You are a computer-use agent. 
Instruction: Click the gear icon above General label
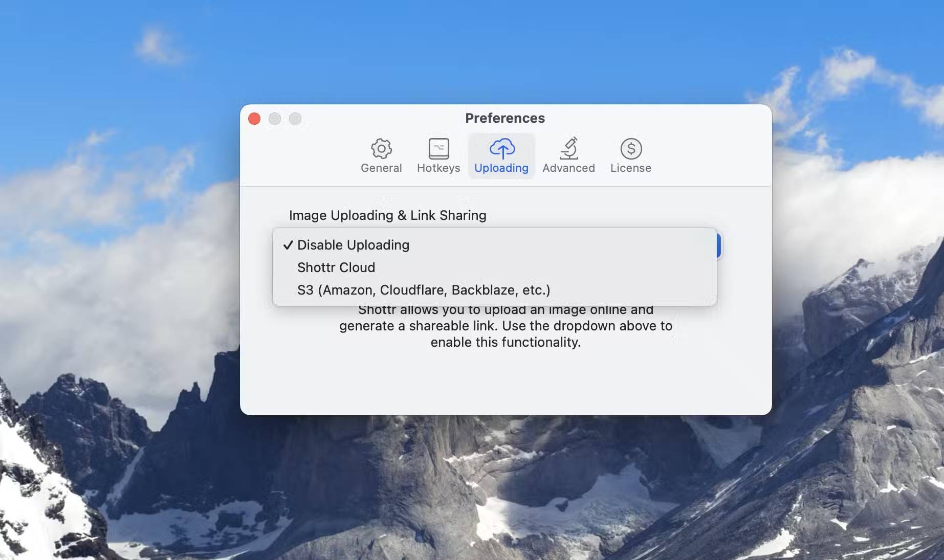[381, 148]
